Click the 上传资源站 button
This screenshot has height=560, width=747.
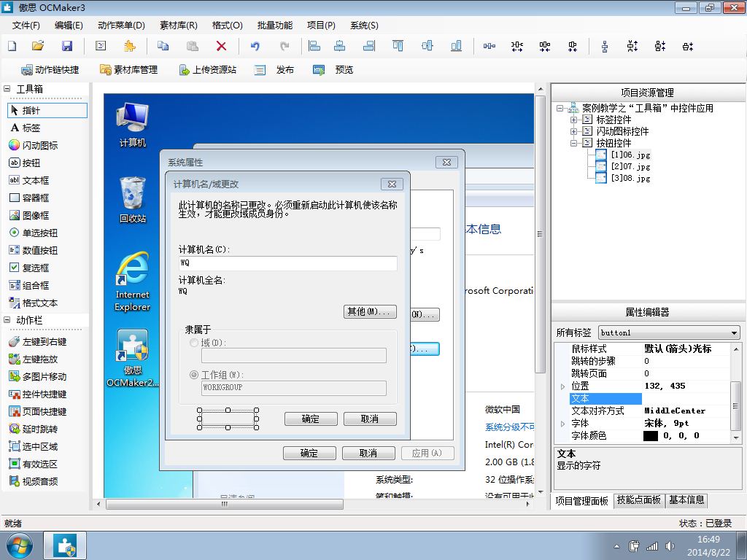click(x=207, y=70)
